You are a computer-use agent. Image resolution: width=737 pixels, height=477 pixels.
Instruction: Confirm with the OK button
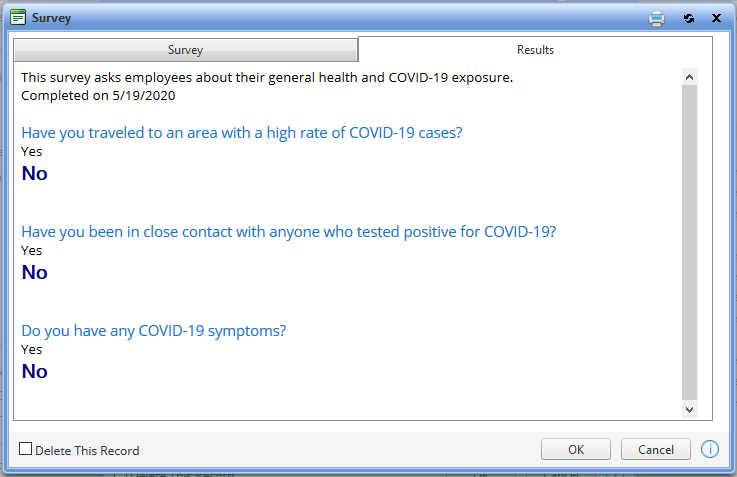pos(575,449)
